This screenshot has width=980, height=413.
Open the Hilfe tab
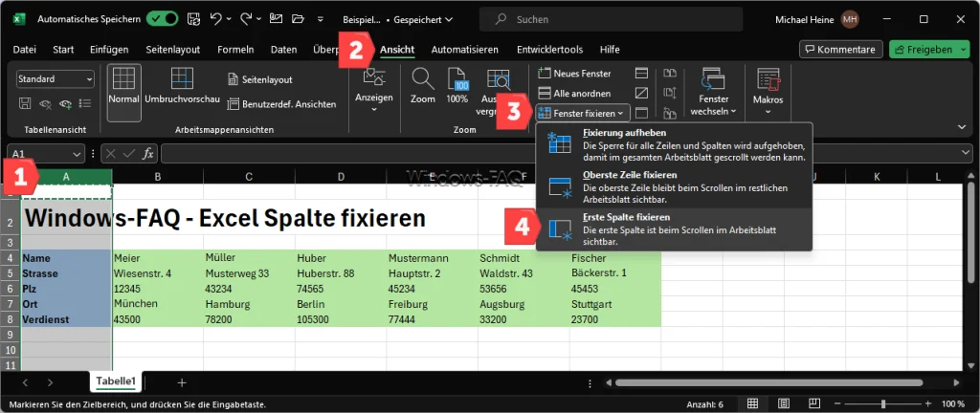[x=610, y=50]
